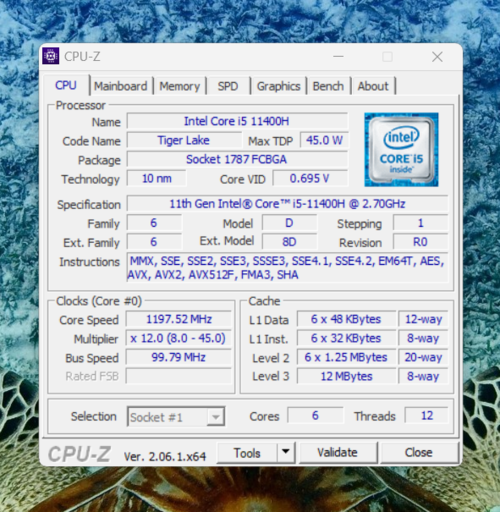The height and width of the screenshot is (512, 500).
Task: Switch to the Graphics tab
Action: [x=278, y=86]
